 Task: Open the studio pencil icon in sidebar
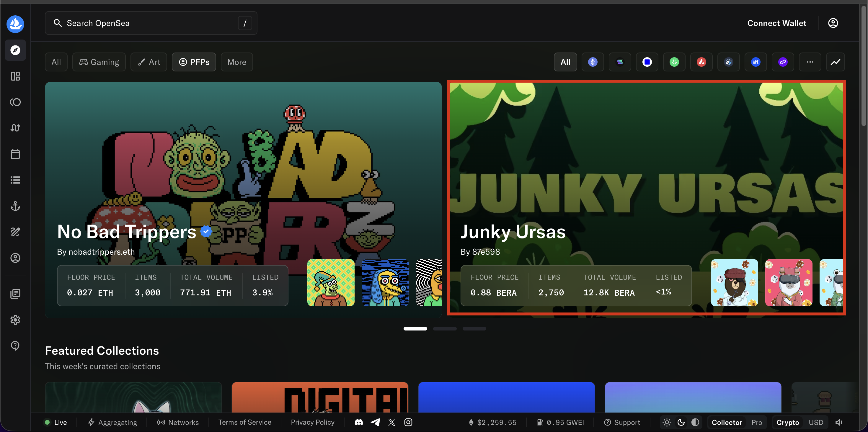(x=15, y=232)
